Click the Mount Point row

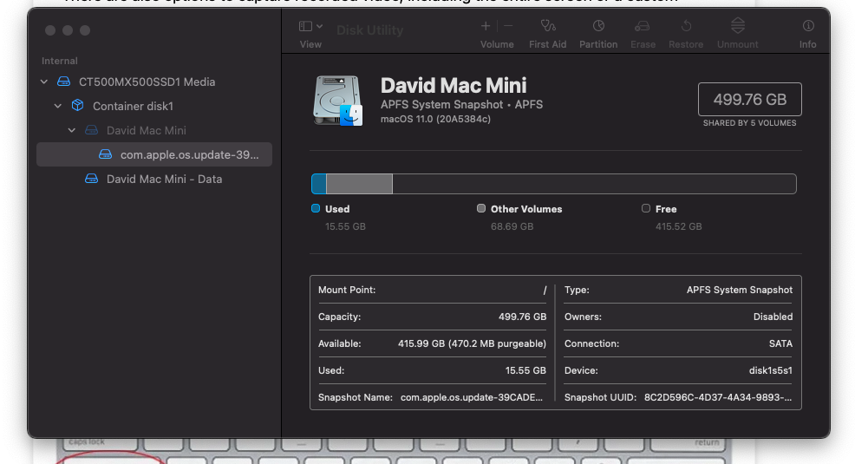click(x=433, y=291)
